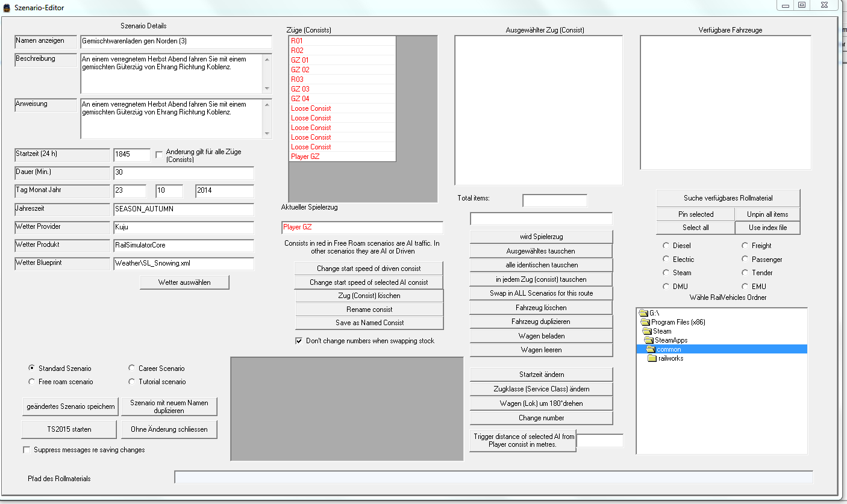Open the SteamApps folder in the tree

(666, 340)
